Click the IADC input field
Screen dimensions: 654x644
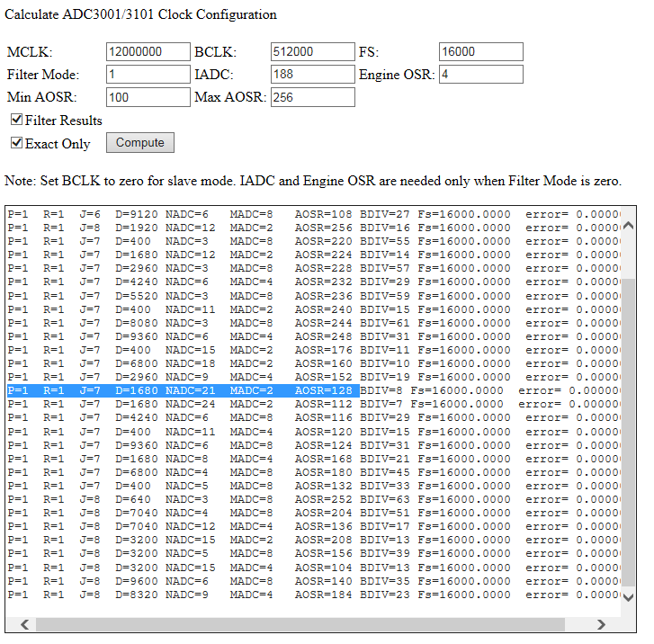[x=313, y=75]
